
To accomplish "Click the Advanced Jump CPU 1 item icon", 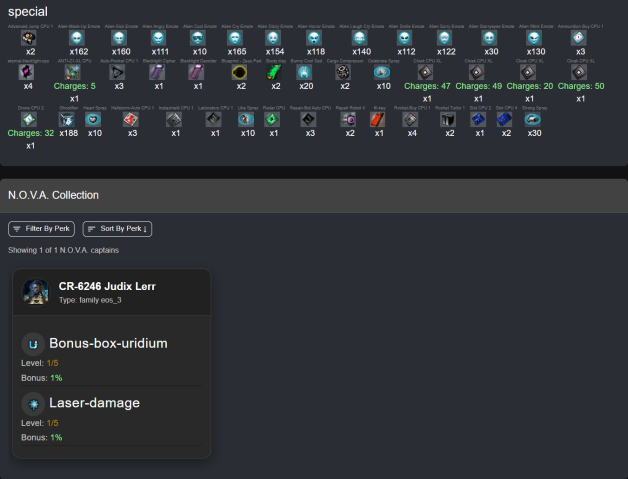I will coord(30,37).
